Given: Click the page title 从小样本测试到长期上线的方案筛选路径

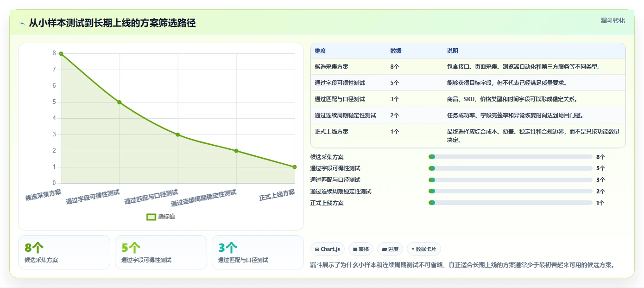Looking at the screenshot, I should click(112, 23).
